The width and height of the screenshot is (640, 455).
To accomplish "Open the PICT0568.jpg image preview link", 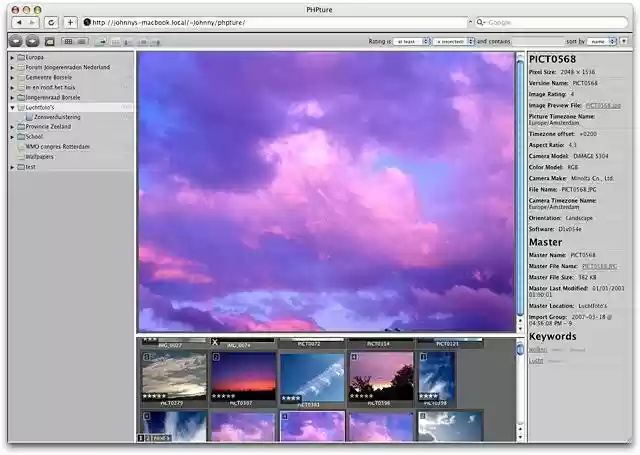I will (603, 105).
